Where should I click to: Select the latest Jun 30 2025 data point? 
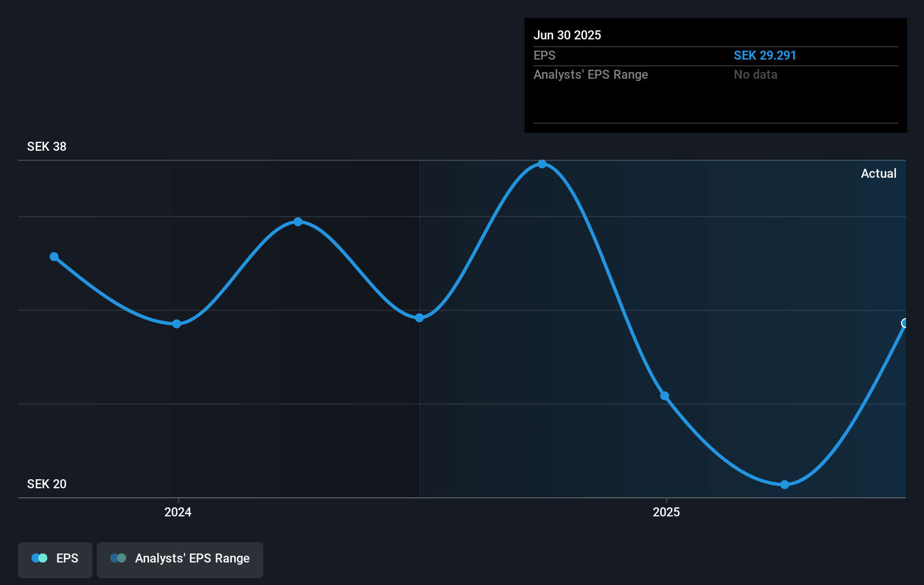pos(904,323)
